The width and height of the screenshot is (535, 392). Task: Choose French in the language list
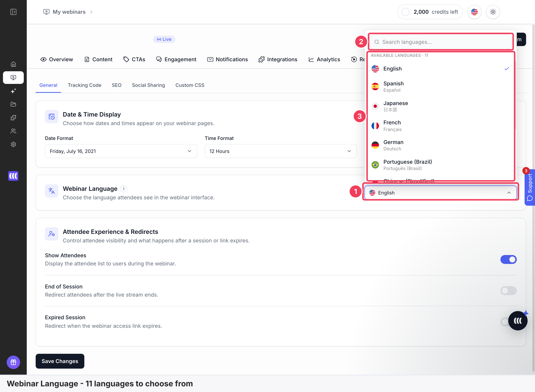(440, 126)
